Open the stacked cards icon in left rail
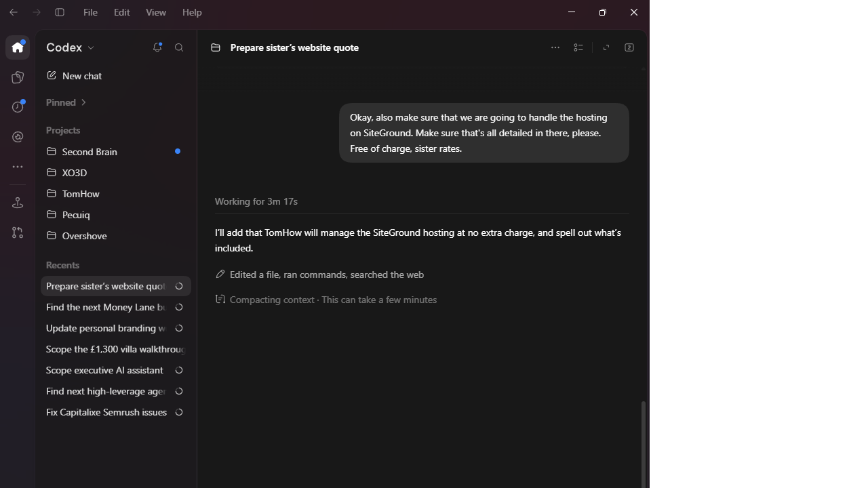This screenshot has width=868, height=488. click(x=18, y=77)
